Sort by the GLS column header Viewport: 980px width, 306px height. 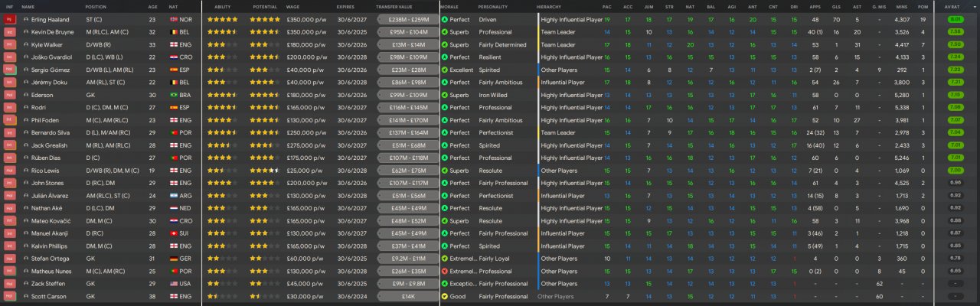point(836,6)
